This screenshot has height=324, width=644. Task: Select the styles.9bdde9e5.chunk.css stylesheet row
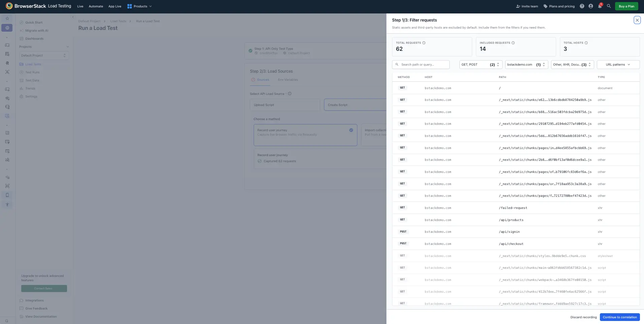click(516, 256)
